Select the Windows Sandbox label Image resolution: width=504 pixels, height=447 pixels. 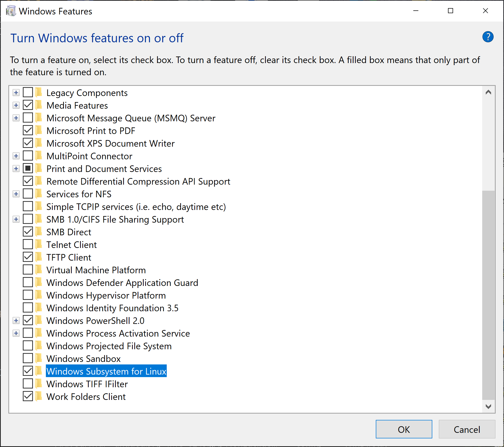(84, 359)
